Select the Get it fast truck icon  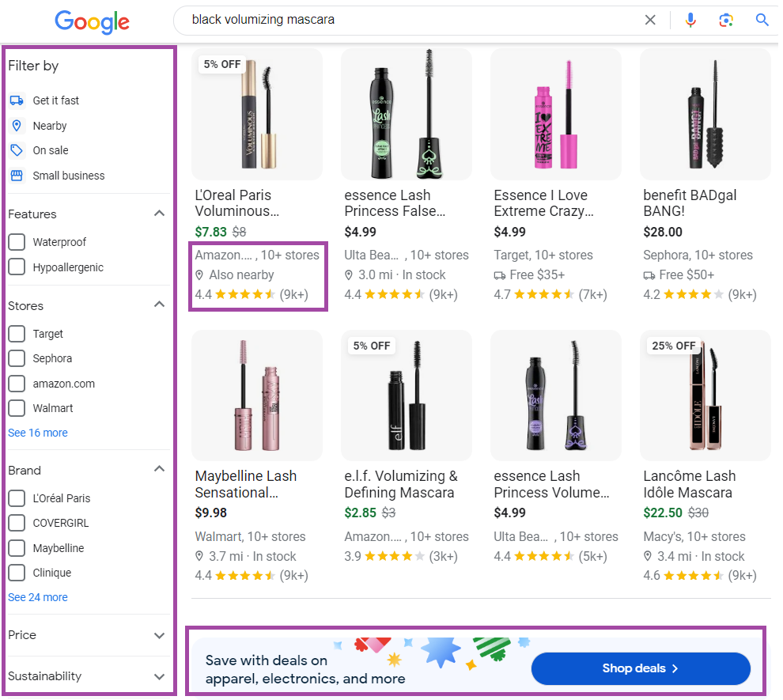coord(17,100)
